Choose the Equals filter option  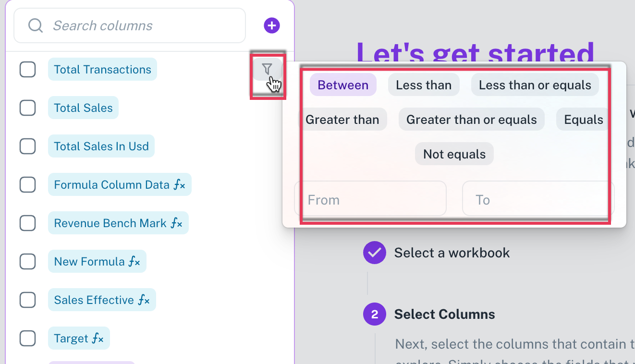tap(584, 120)
